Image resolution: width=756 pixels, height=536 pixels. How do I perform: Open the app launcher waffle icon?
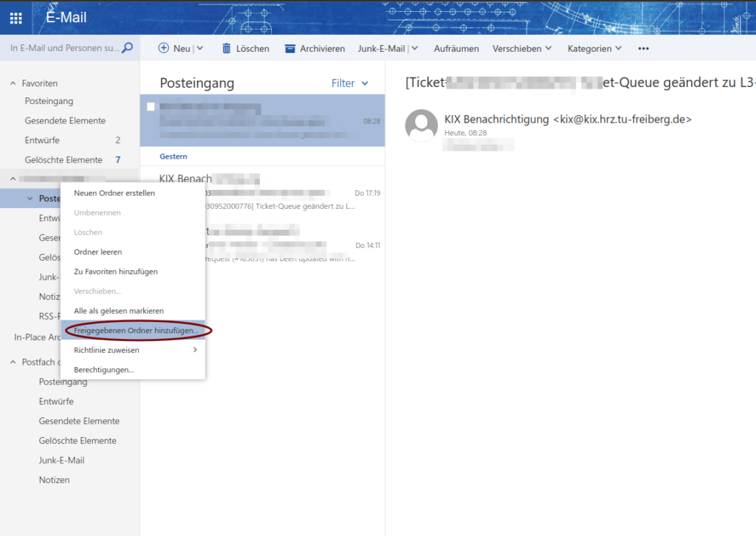[15, 17]
